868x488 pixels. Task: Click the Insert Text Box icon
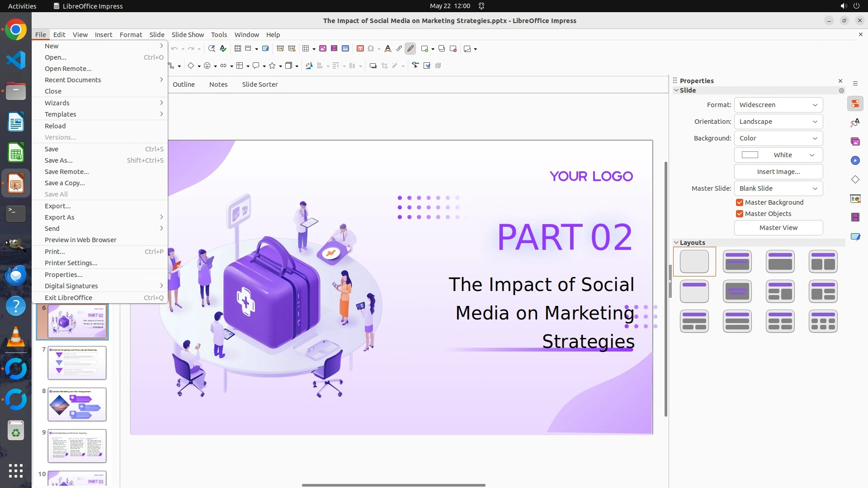tap(360, 49)
